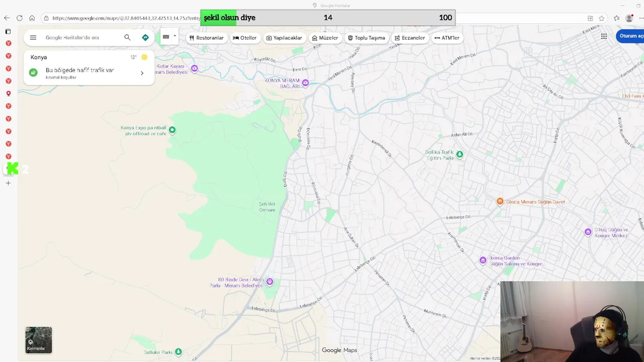Select the Eczaneler chip

[410, 38]
